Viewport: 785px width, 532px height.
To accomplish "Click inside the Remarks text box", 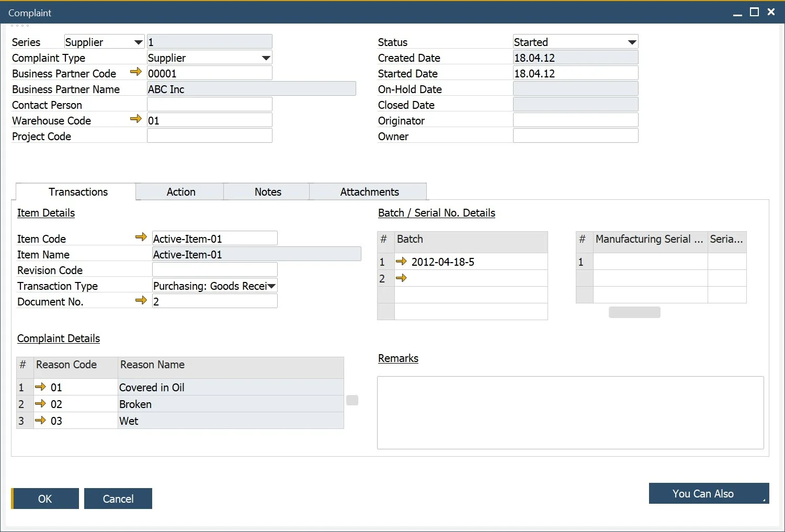I will tap(570, 412).
